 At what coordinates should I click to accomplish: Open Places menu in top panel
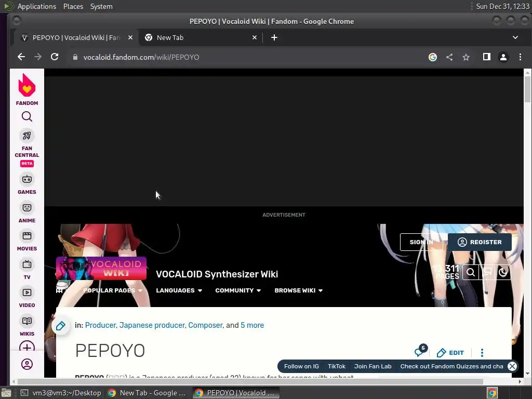point(73,6)
